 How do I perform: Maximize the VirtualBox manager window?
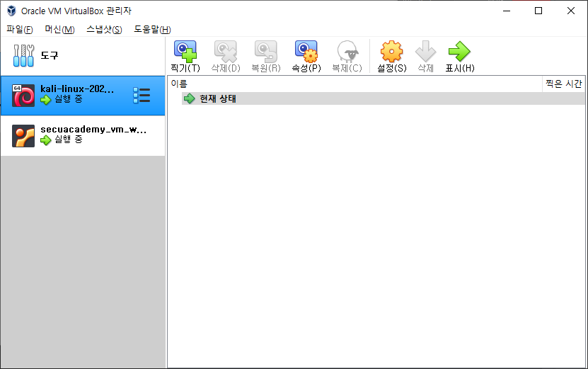coord(538,11)
